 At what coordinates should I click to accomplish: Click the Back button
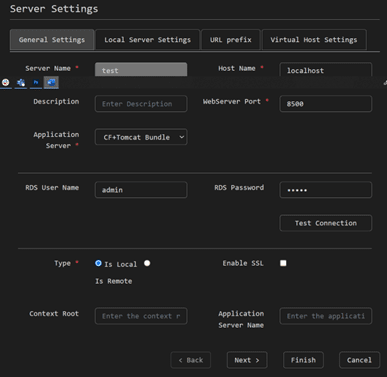(191, 360)
